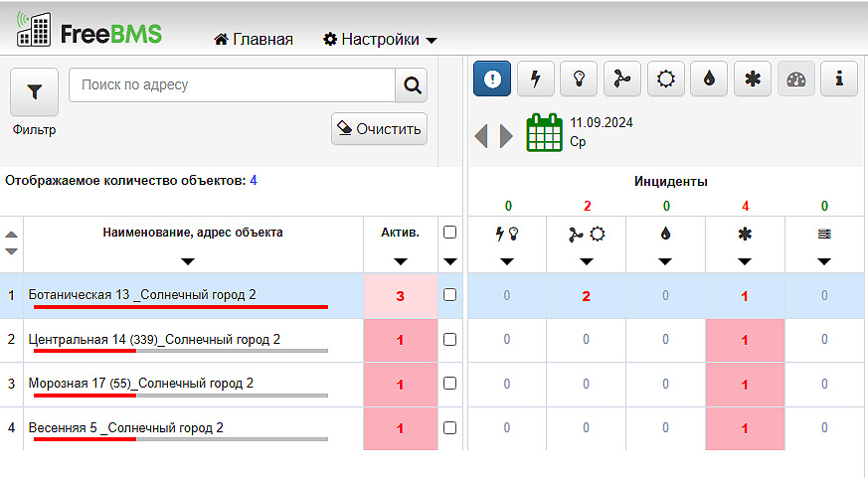Viewport: 868px width, 478px height.
Task: Click progress bar under Центральная 14
Action: point(181,351)
